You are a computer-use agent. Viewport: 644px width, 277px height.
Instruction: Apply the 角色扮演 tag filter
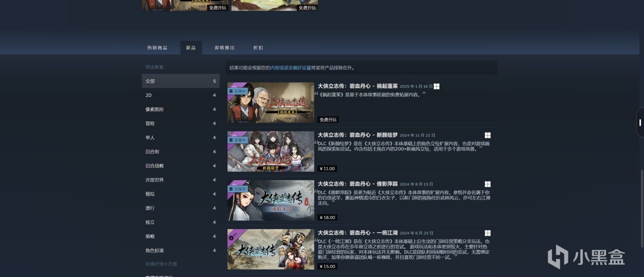[x=181, y=250]
